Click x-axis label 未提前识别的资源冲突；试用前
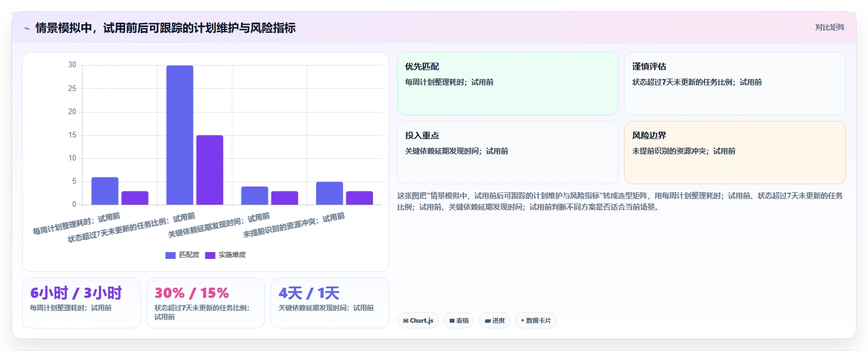Screen dimensions: 868x351 pos(294,225)
